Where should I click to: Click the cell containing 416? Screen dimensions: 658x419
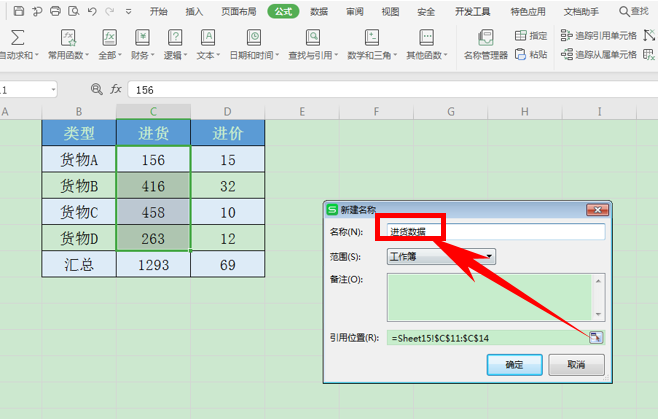click(153, 186)
